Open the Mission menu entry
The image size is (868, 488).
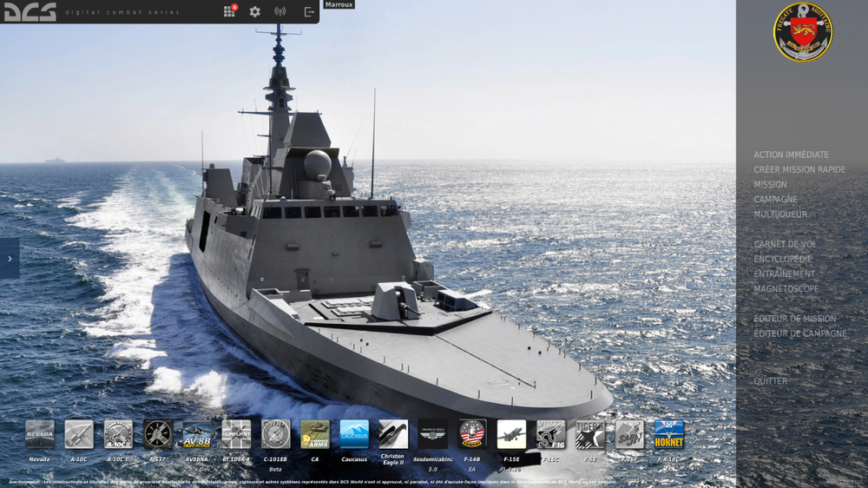click(x=770, y=184)
